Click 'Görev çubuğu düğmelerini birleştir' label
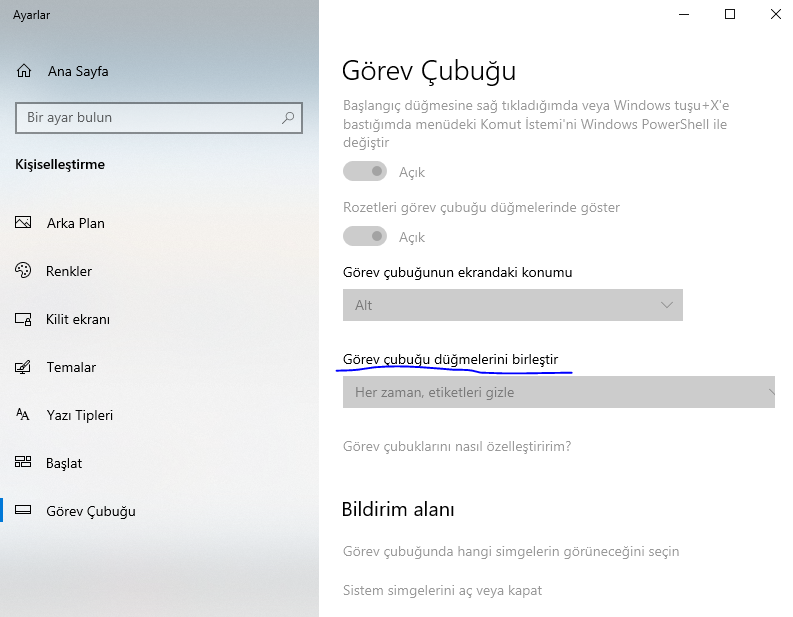The height and width of the screenshot is (617, 793). (x=450, y=360)
